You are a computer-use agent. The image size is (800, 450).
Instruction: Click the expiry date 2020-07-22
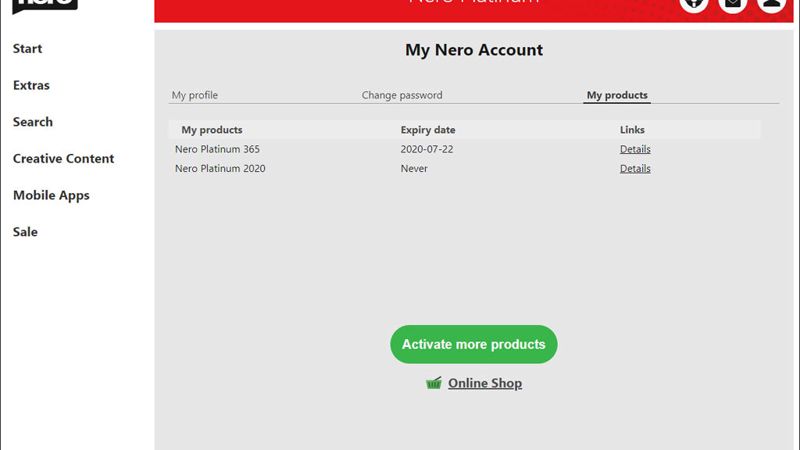coord(427,149)
